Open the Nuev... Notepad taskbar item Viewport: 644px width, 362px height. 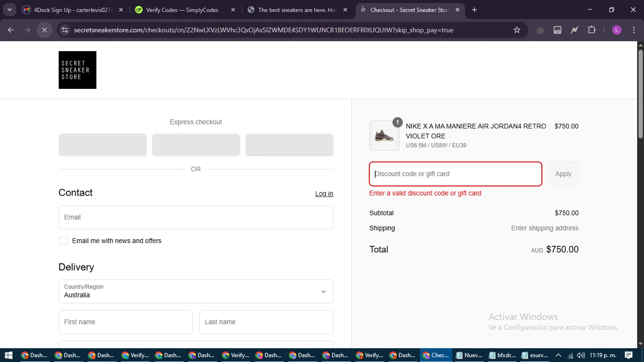coord(469,355)
